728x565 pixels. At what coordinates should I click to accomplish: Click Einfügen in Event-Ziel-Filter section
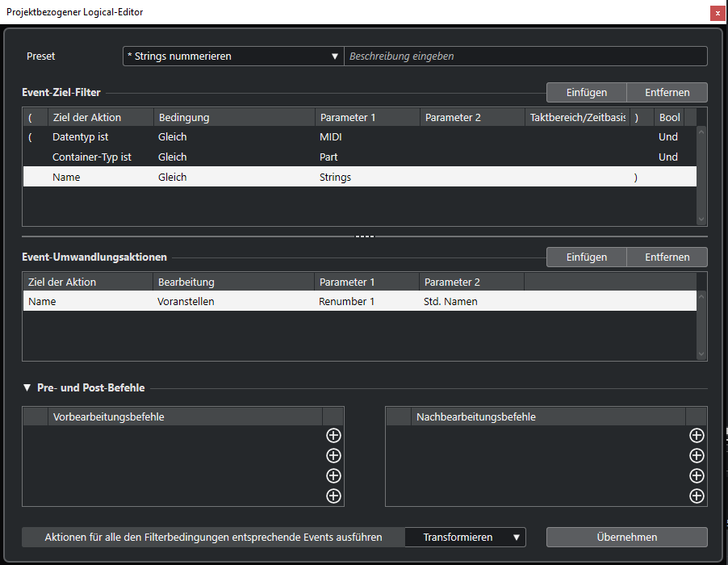coord(586,93)
